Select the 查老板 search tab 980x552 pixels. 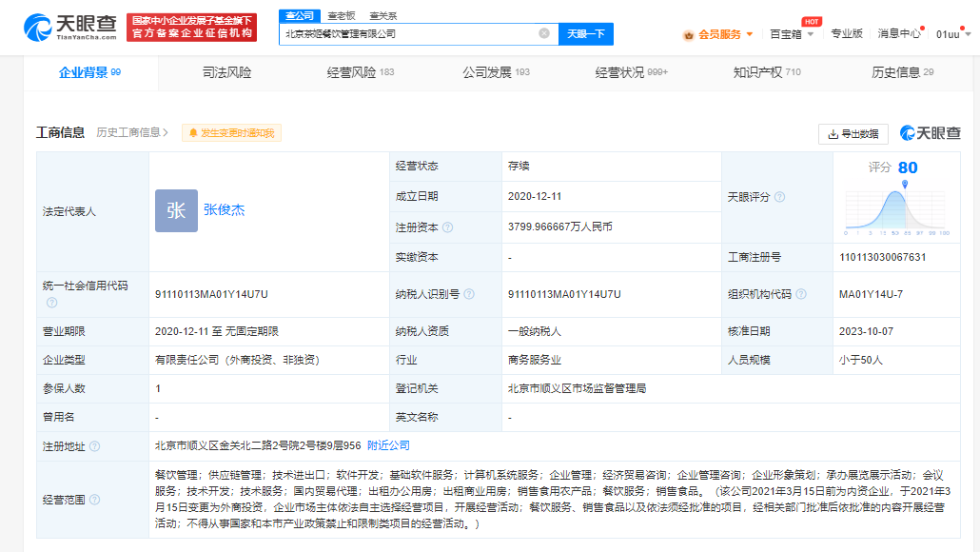(342, 15)
